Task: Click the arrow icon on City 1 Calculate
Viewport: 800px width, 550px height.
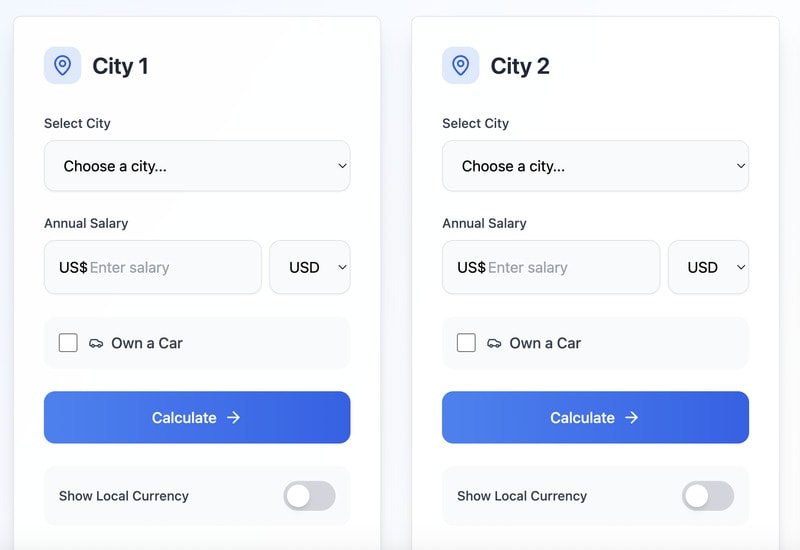Action: tap(234, 418)
